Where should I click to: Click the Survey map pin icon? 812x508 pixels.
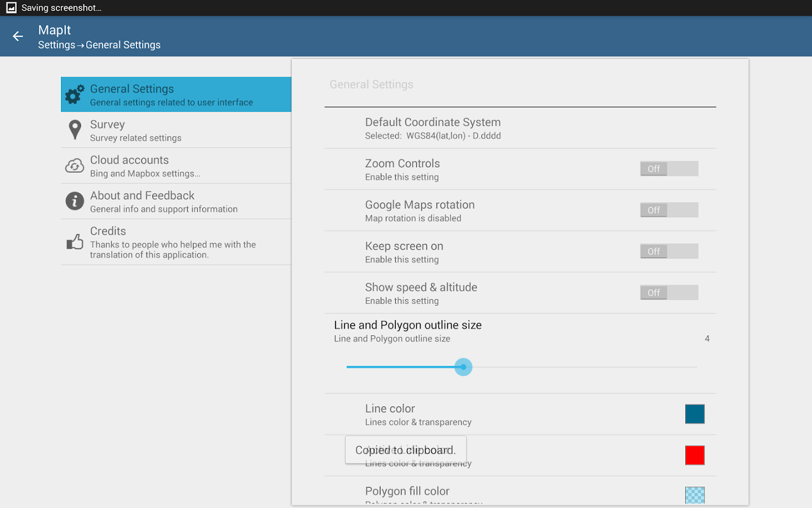[74, 130]
